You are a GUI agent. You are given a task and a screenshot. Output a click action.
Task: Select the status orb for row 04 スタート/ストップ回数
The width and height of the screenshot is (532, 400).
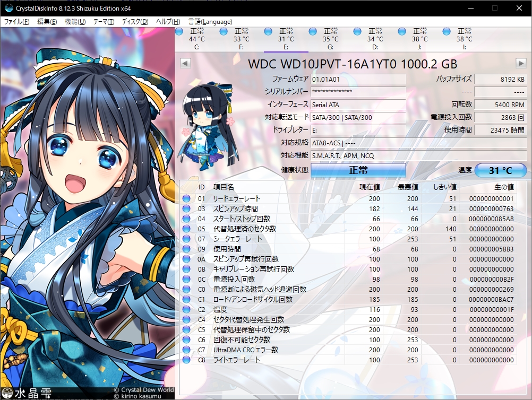pos(186,219)
